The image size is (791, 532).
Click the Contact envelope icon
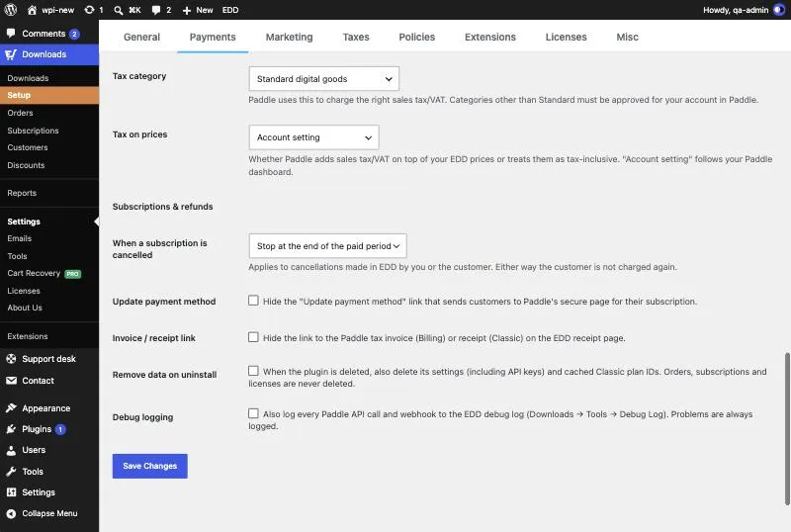(x=11, y=381)
